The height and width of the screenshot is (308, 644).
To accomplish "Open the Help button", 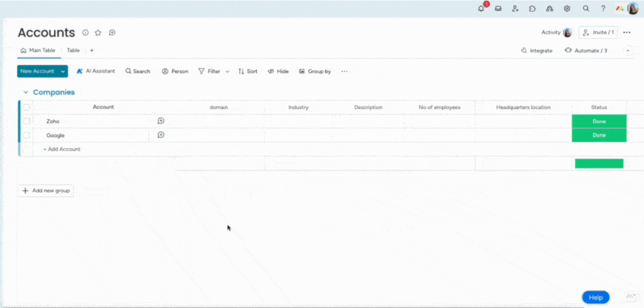I will click(596, 297).
